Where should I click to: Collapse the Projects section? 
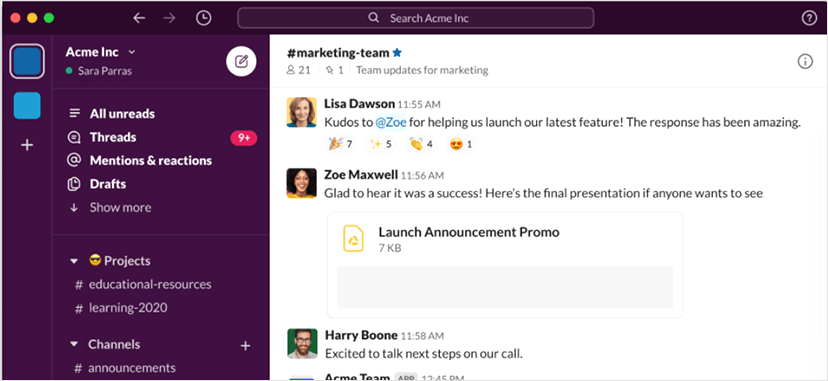[x=74, y=261]
